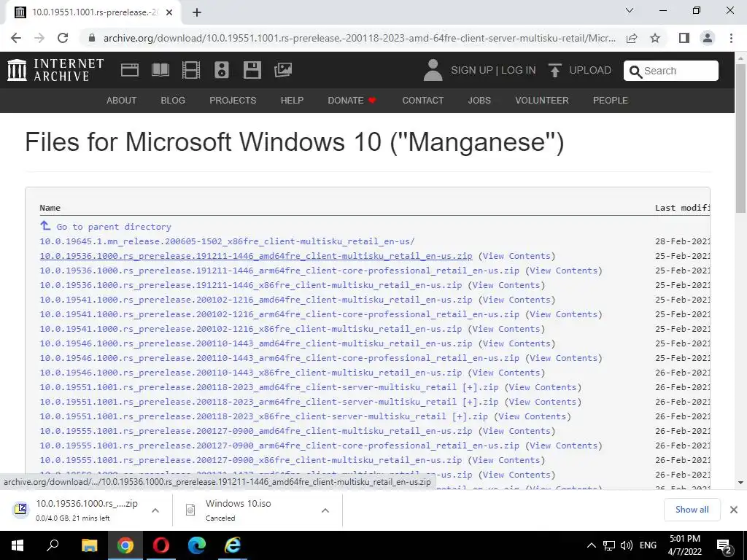Go back in browser
This screenshot has width=747, height=560.
pyautogui.click(x=16, y=38)
